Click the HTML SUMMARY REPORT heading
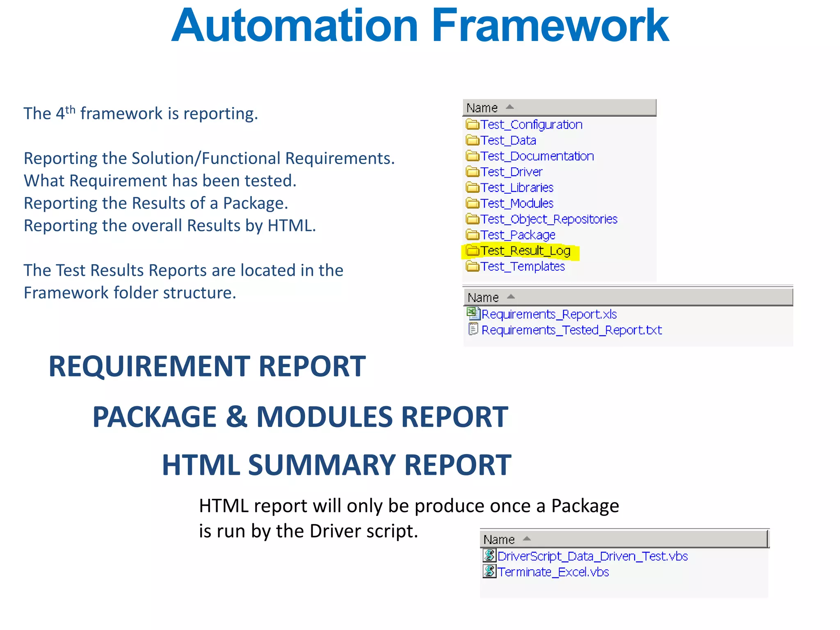Image resolution: width=840 pixels, height=630 pixels. click(336, 465)
